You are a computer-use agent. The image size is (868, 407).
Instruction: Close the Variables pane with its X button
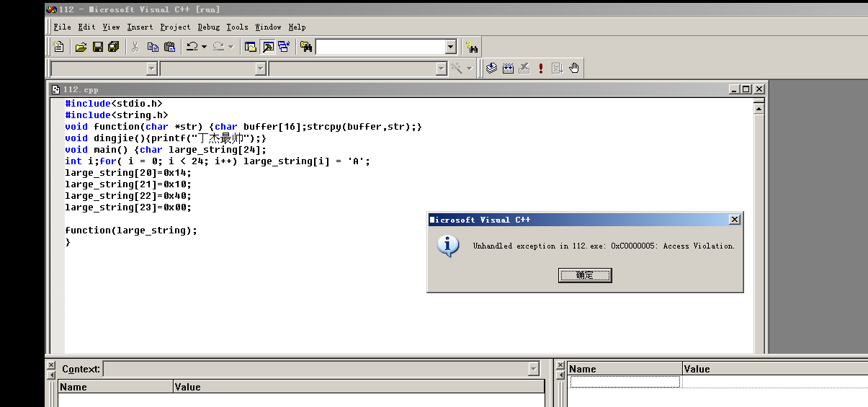click(x=50, y=365)
